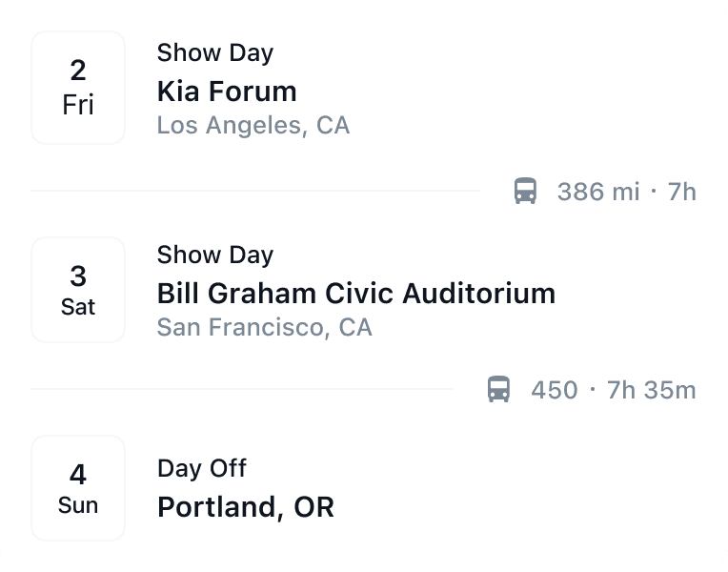Open the Kia Forum venue
The image size is (728, 572).
227,92
